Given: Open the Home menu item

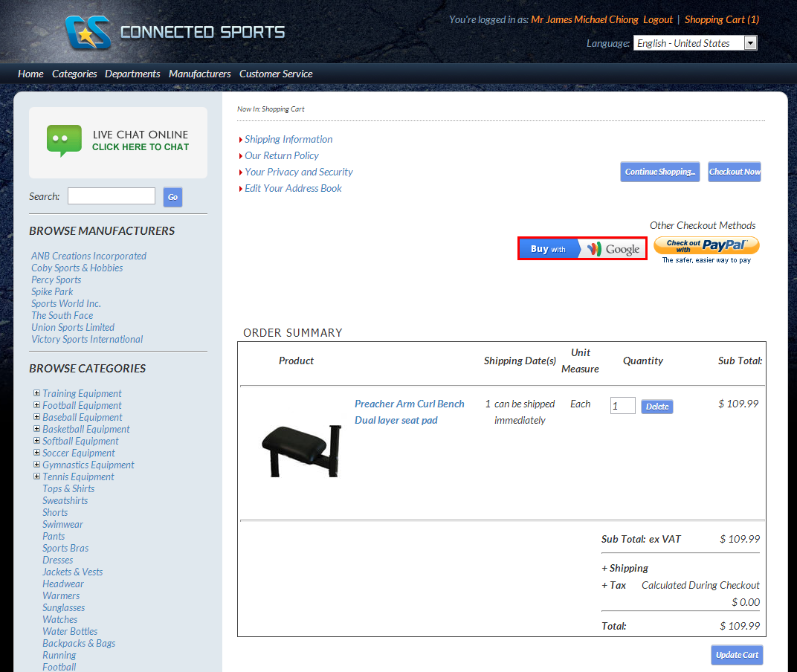Looking at the screenshot, I should point(30,74).
